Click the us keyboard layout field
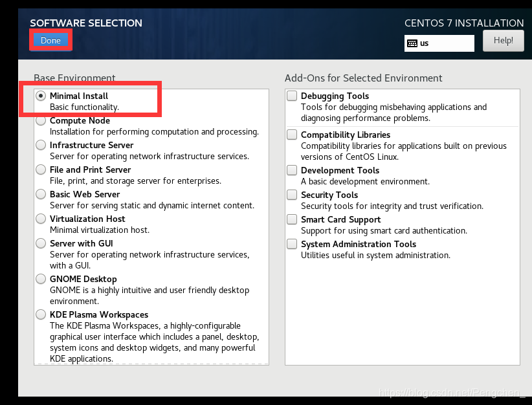This screenshot has height=405, width=532. (439, 43)
